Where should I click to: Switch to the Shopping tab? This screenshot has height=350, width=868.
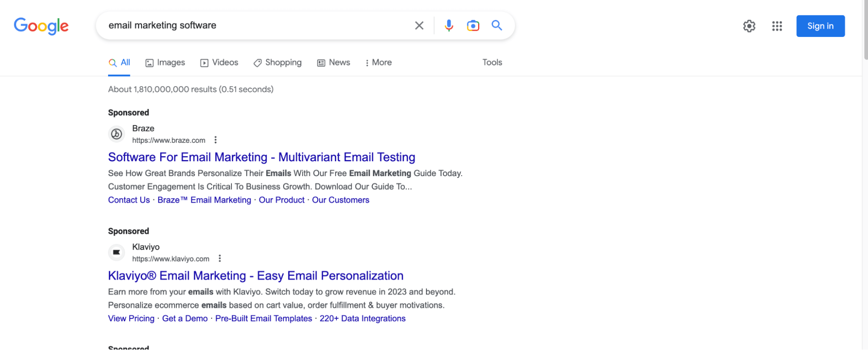pyautogui.click(x=277, y=63)
